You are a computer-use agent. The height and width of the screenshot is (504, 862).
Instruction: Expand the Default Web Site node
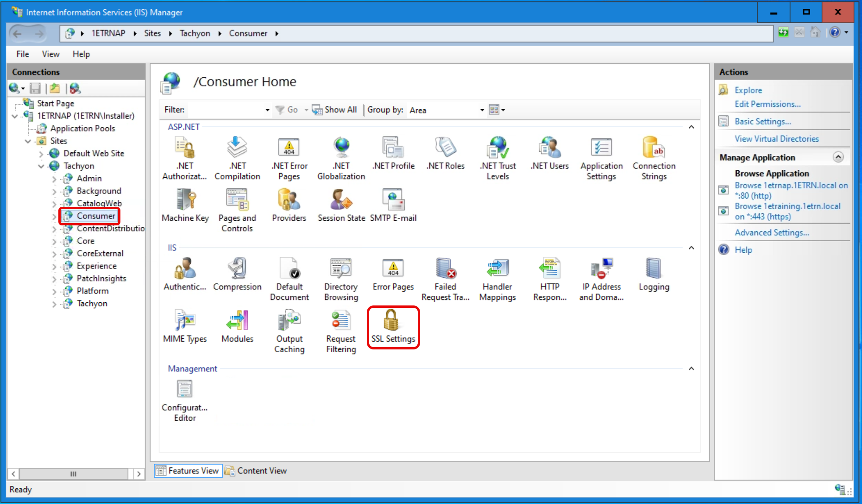41,154
